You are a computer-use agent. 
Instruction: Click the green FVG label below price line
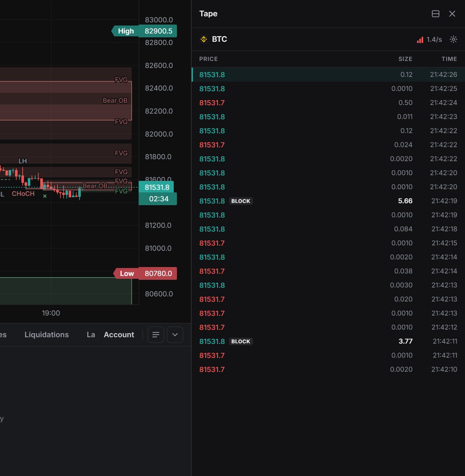[x=121, y=191]
